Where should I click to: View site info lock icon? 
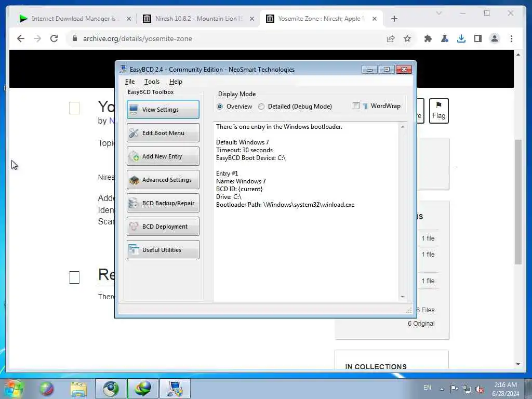point(75,38)
